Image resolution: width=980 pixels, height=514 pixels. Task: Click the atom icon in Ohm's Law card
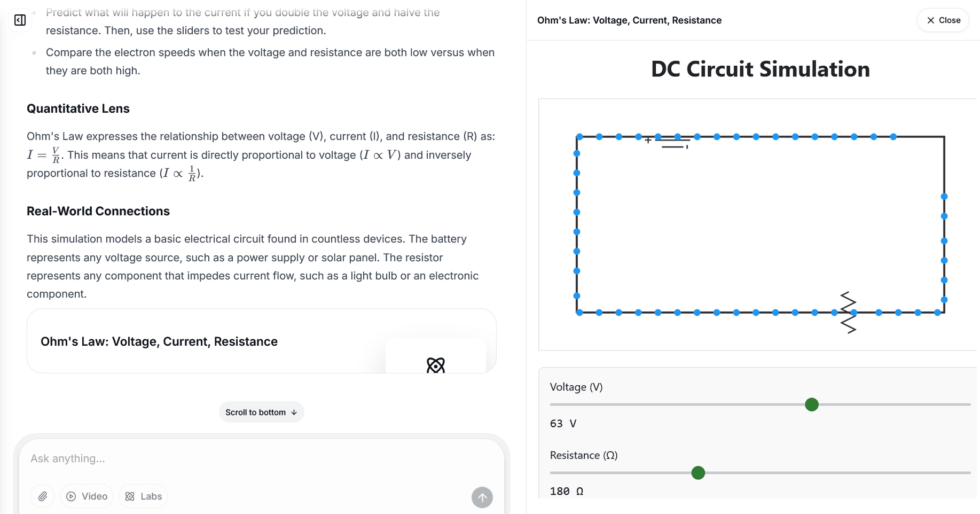436,365
